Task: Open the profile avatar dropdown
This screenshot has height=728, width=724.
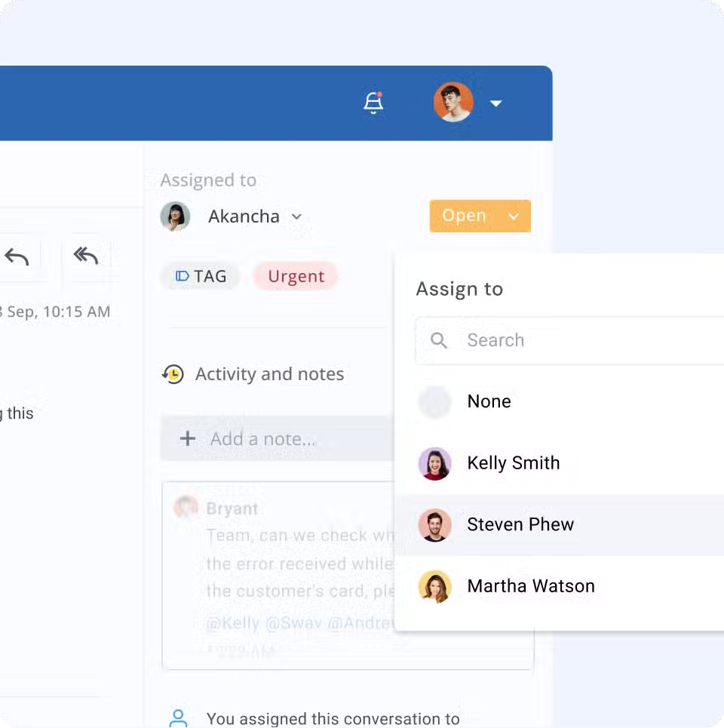Action: (452, 103)
